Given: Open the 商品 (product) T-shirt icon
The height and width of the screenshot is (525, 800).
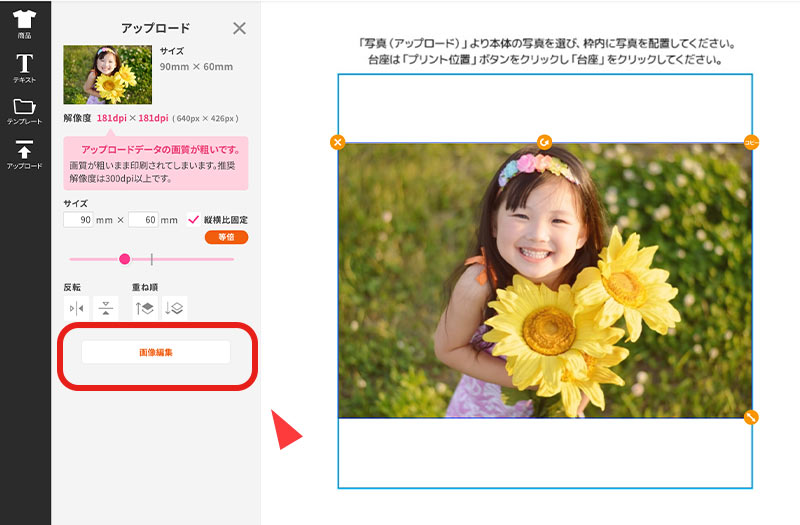Looking at the screenshot, I should (24, 22).
